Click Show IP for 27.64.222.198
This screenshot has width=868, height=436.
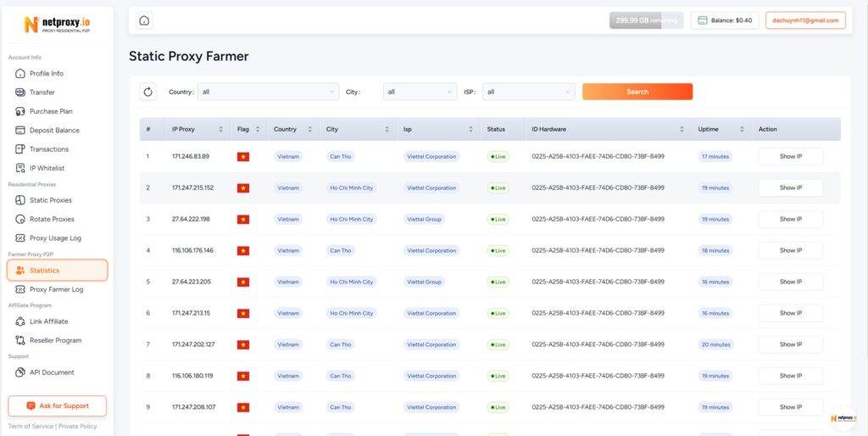point(791,220)
